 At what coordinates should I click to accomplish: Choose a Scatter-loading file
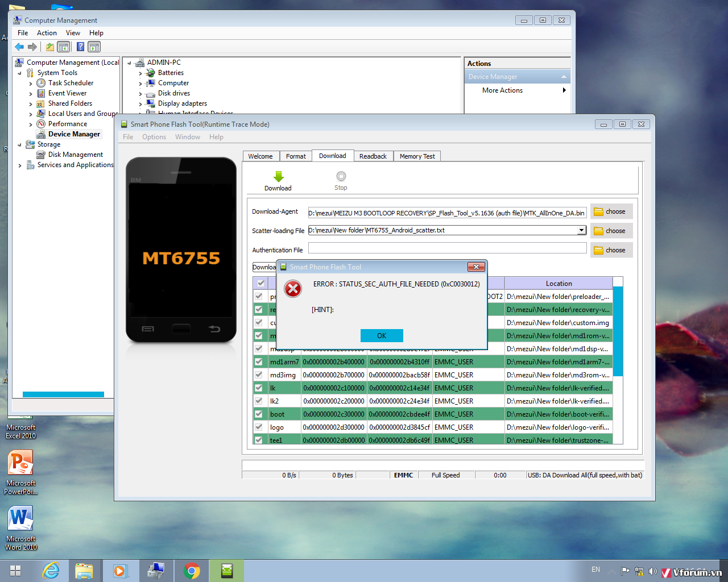coord(611,231)
